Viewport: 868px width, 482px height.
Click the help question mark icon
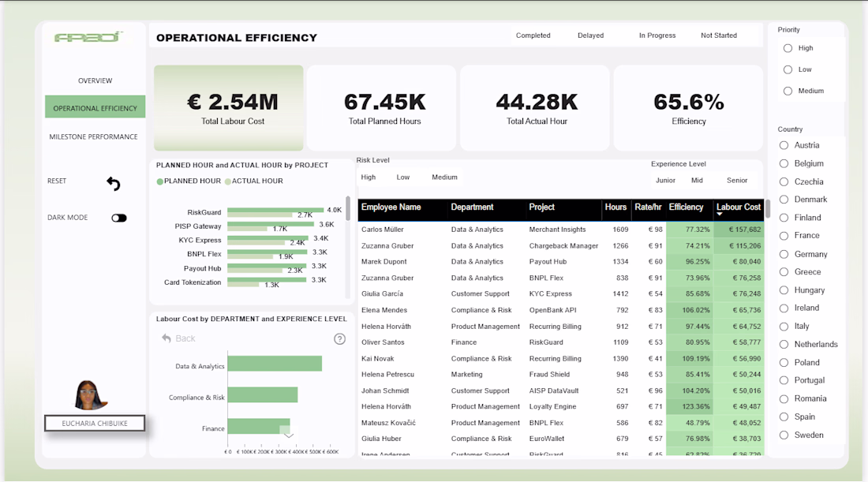click(339, 338)
